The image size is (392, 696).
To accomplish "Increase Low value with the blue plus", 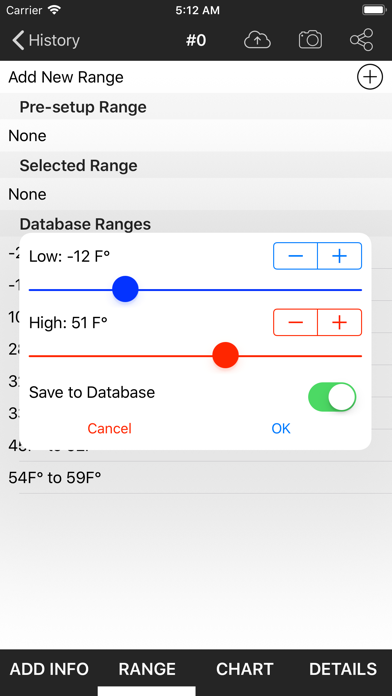I will click(x=340, y=256).
